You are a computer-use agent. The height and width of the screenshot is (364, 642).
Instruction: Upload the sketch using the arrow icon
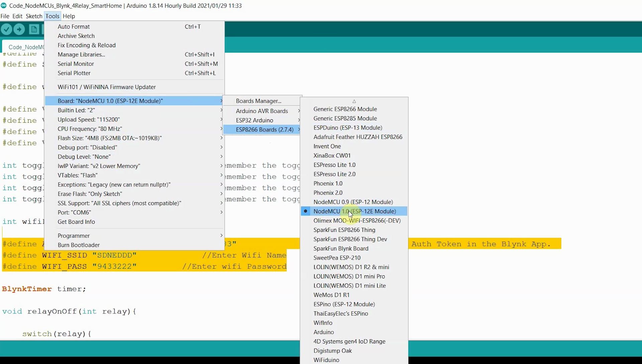tap(19, 29)
